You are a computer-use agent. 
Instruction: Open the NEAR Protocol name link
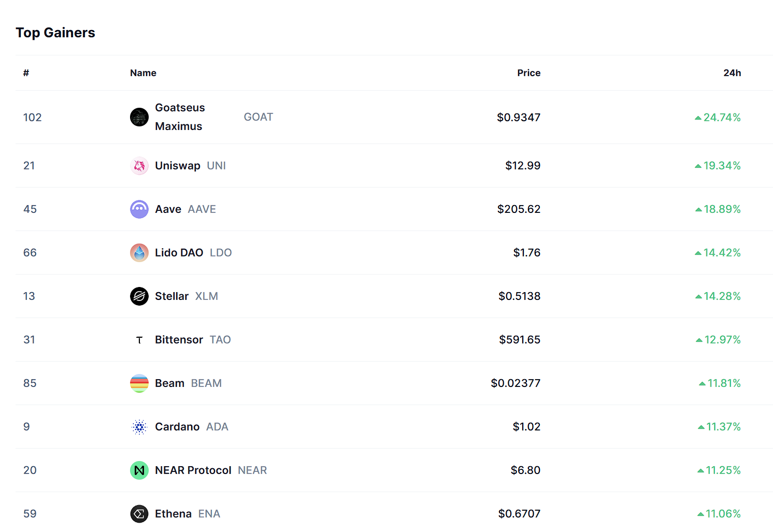coord(193,470)
